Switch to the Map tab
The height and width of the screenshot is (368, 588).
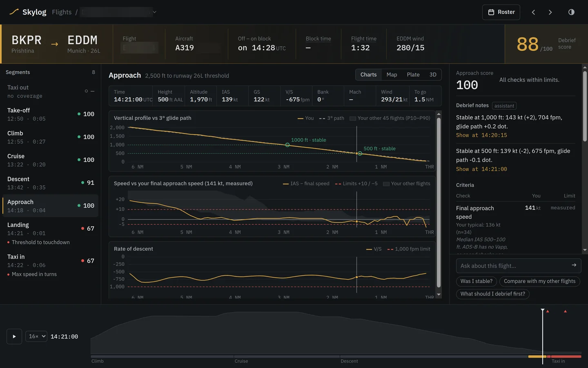(392, 75)
